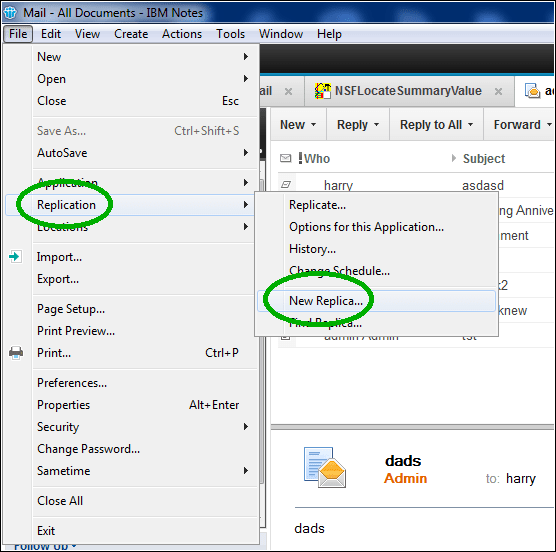
Task: Open the Reply button dropdown arrow
Action: point(376,125)
